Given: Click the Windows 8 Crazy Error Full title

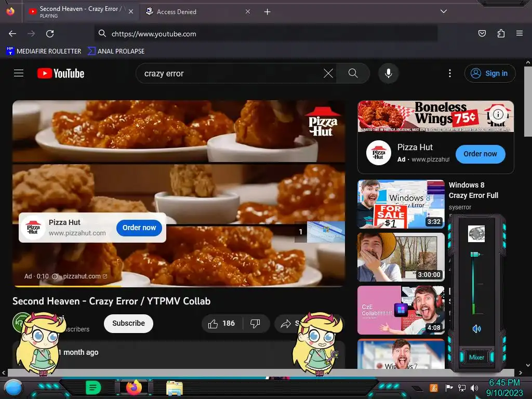Looking at the screenshot, I should coord(473,190).
